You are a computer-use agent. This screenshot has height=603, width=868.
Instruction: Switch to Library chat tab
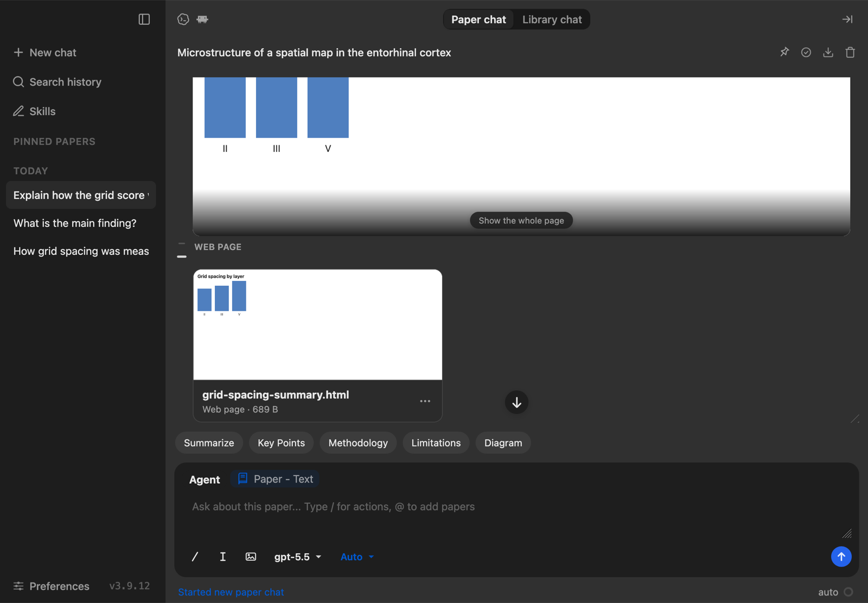pos(552,20)
